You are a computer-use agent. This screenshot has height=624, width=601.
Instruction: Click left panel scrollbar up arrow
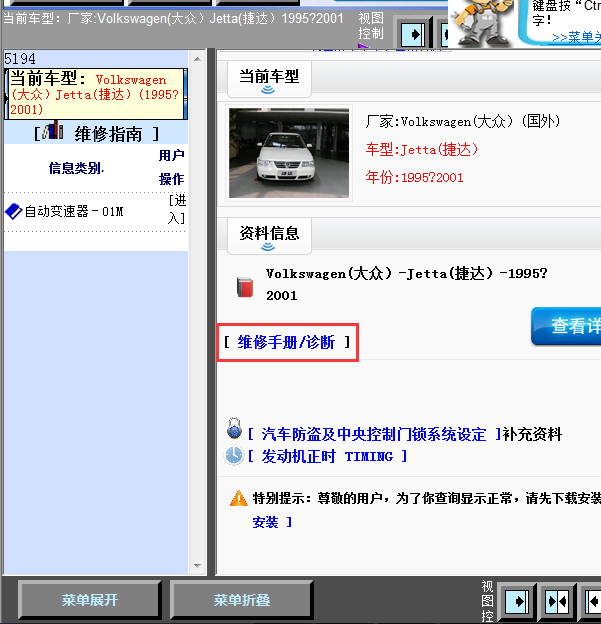pyautogui.click(x=197, y=59)
